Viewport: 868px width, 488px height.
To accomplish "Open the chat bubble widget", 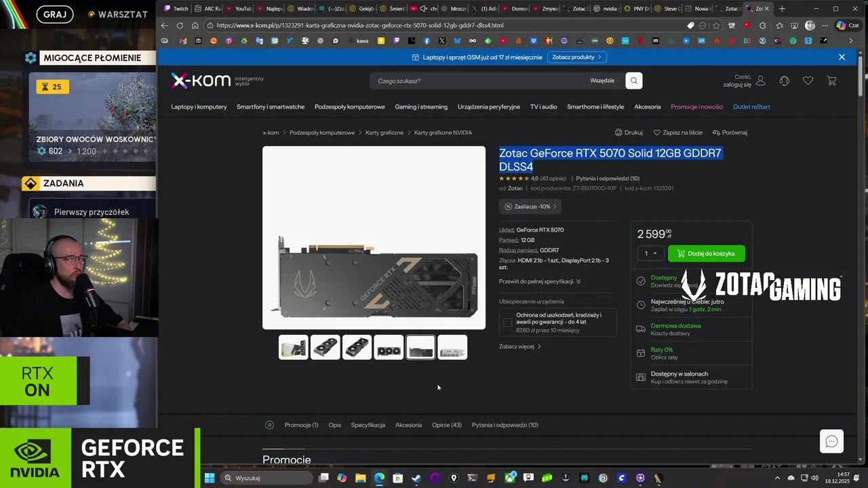I will [x=831, y=442].
